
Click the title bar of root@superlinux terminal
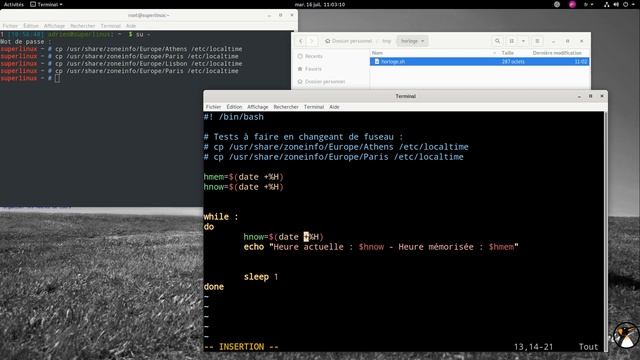pyautogui.click(x=149, y=15)
